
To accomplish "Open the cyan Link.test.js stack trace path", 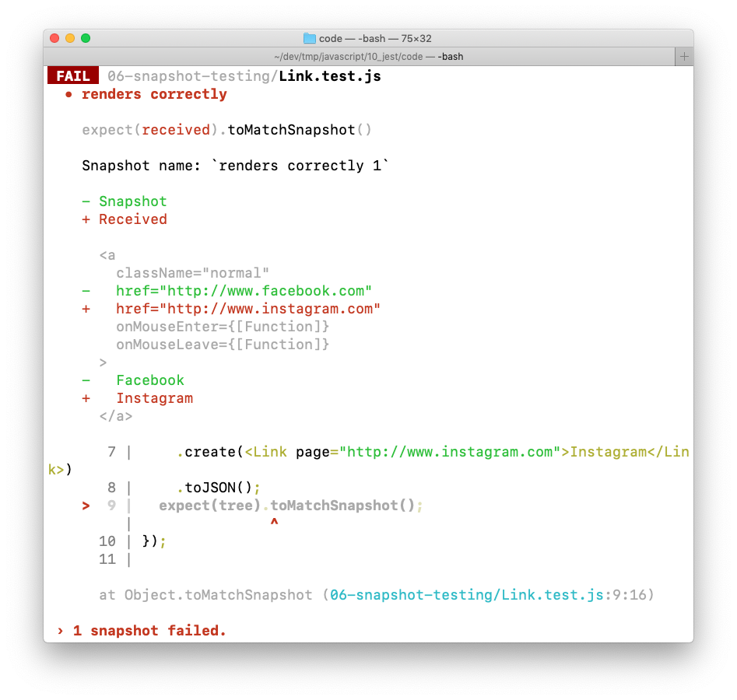I will point(466,595).
